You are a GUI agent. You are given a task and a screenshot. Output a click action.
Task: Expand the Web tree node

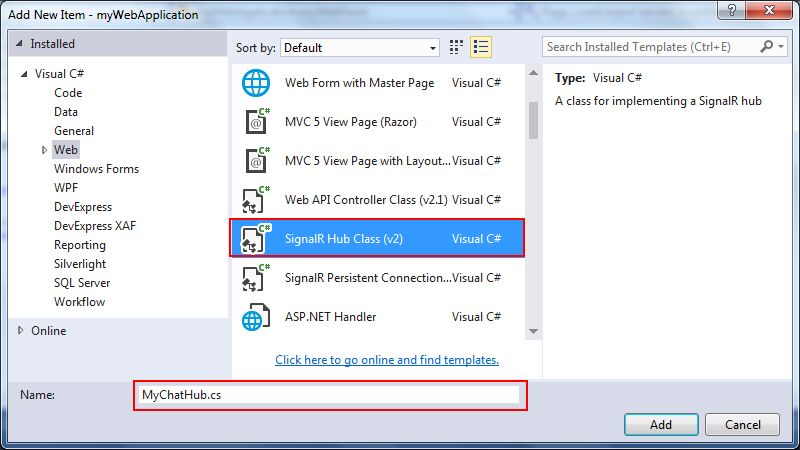[44, 150]
